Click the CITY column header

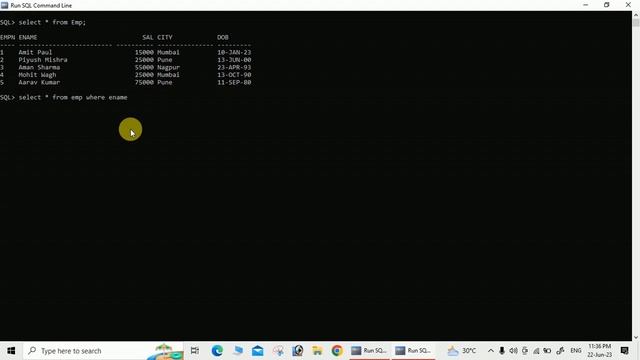165,37
